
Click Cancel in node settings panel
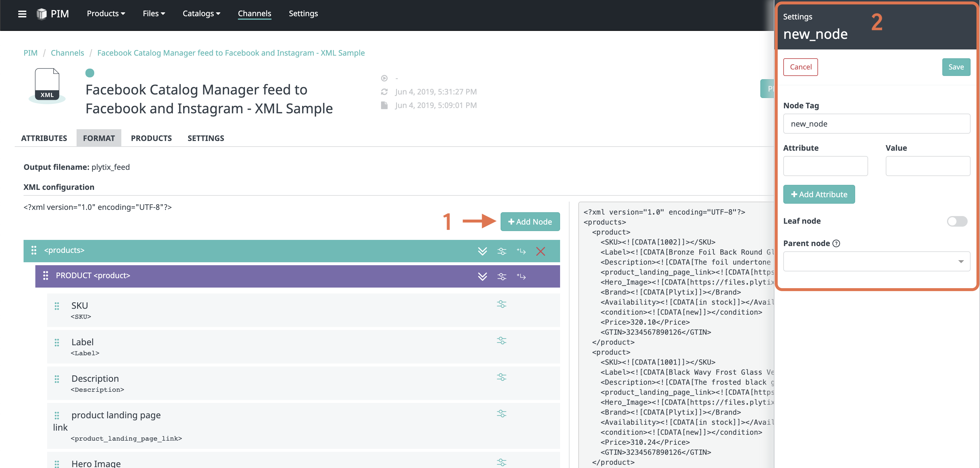[800, 67]
